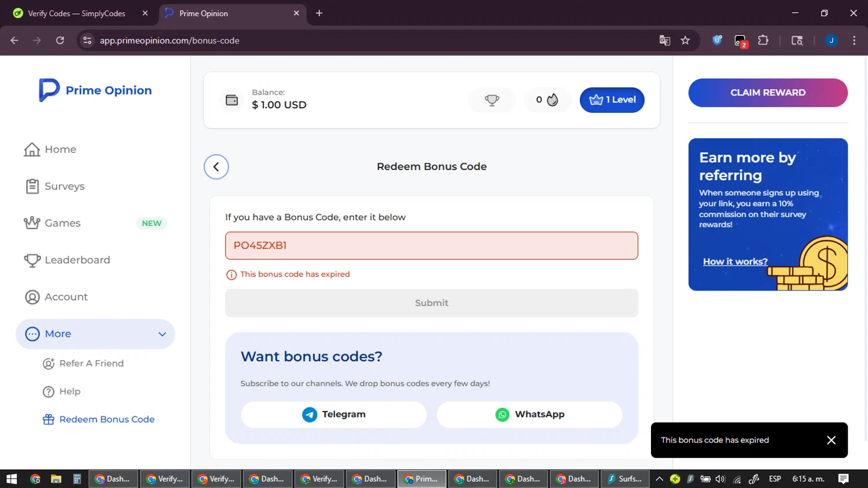The width and height of the screenshot is (868, 488).
Task: Click the red error info icon
Action: click(x=231, y=275)
